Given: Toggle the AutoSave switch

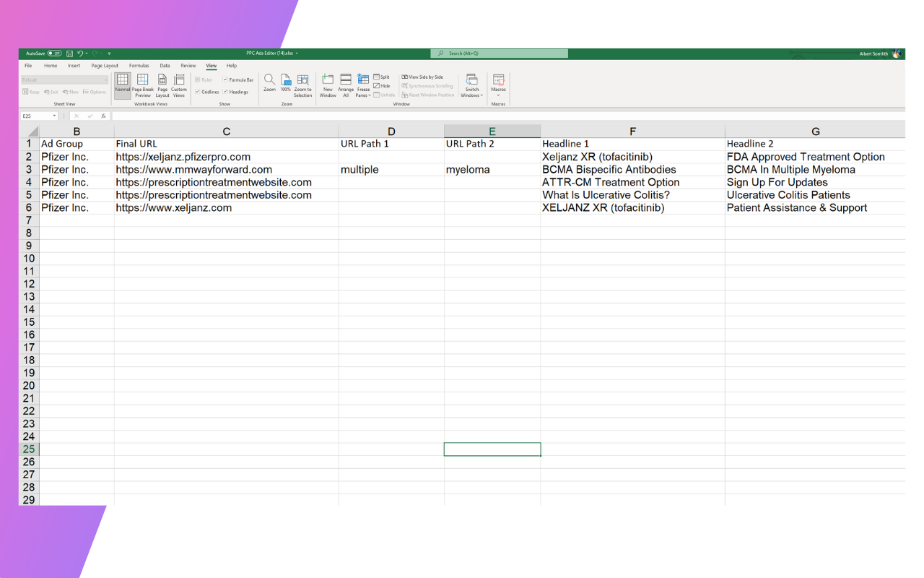Looking at the screenshot, I should 54,53.
